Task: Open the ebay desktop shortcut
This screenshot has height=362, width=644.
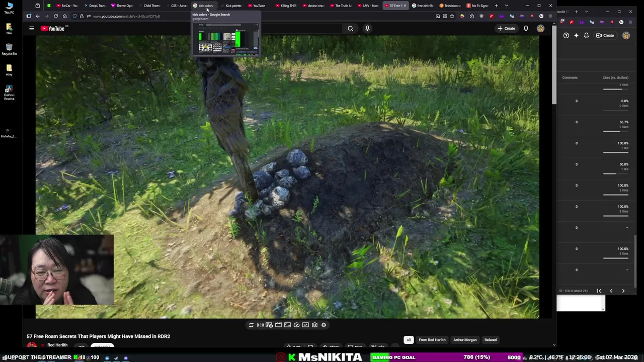Action: 9,70
